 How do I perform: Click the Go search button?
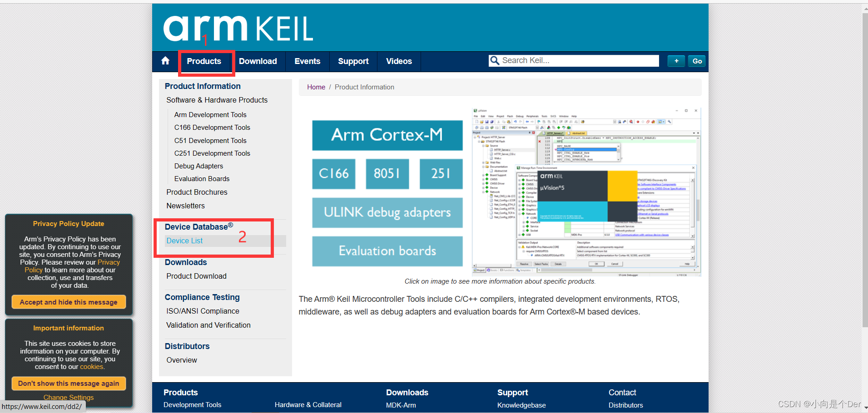(x=697, y=61)
